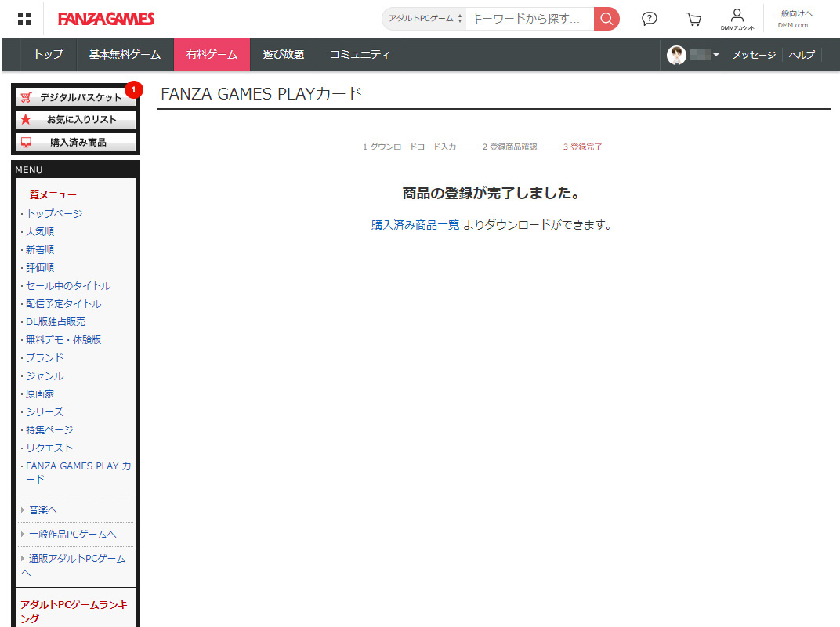Open the メッセージ link in navbar
Viewport: 840px width, 627px height.
click(x=754, y=55)
